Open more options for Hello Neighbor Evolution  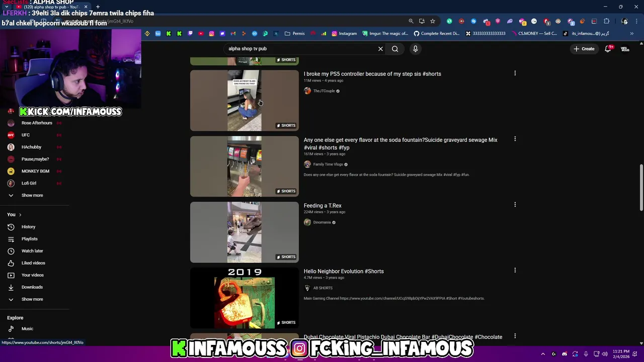coord(515,270)
